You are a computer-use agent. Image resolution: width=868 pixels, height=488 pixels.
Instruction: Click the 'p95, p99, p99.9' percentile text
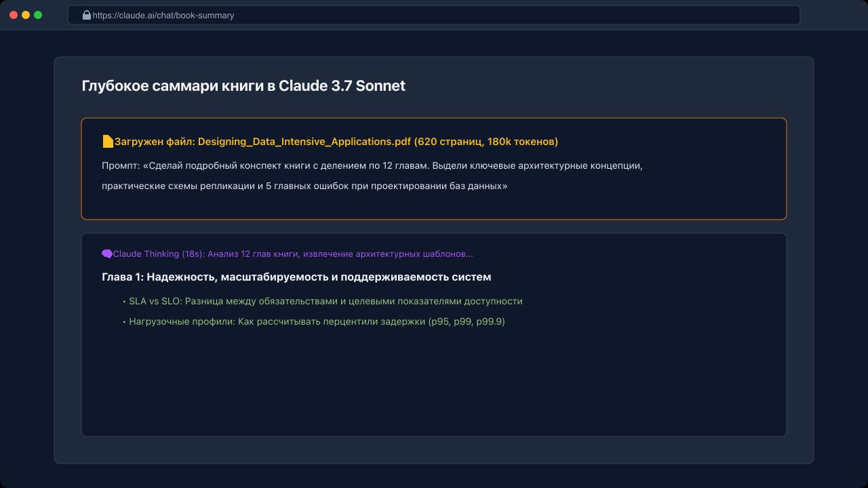(467, 322)
